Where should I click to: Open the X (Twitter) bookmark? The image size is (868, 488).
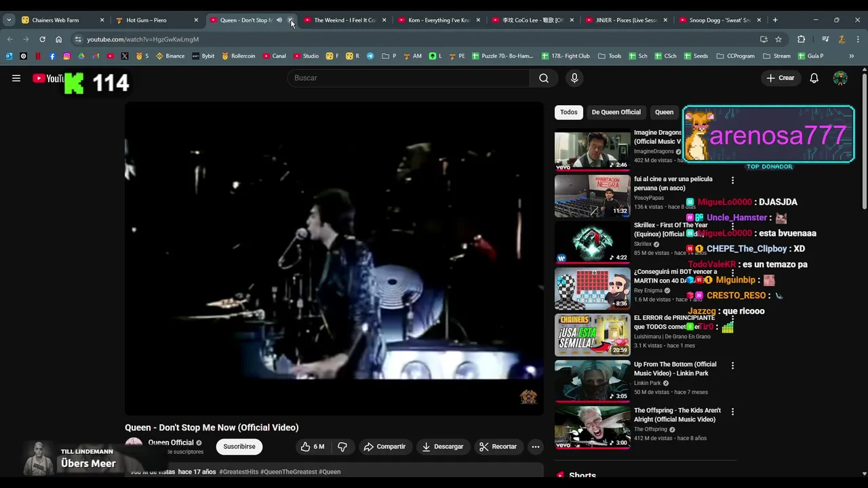[x=125, y=56]
